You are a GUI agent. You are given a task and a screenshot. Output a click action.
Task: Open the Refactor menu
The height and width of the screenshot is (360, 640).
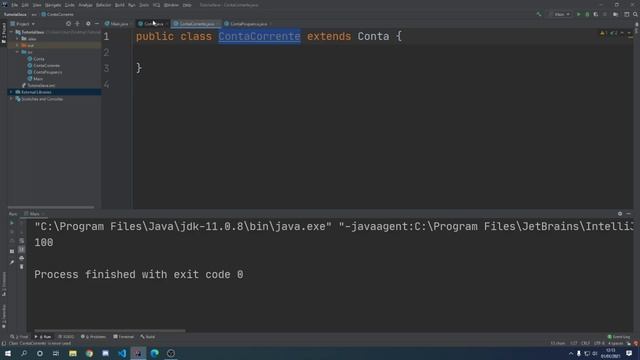pyautogui.click(x=103, y=5)
